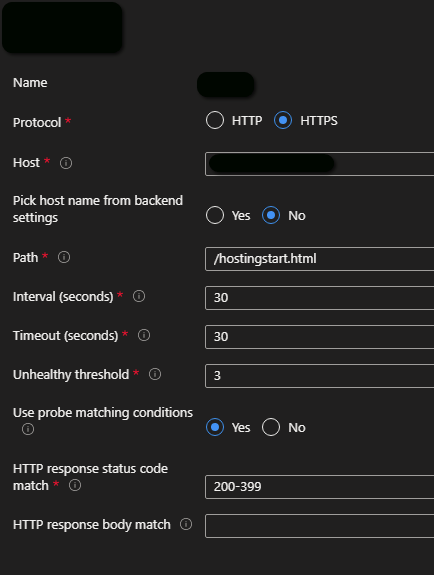
Task: Focus the Host input field
Action: 320,164
